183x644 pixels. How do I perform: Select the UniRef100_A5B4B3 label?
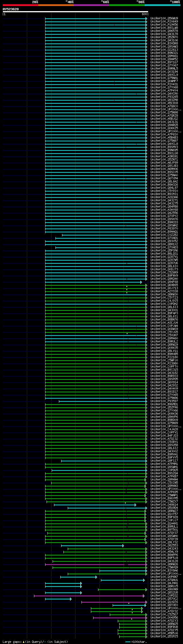coord(164,137)
